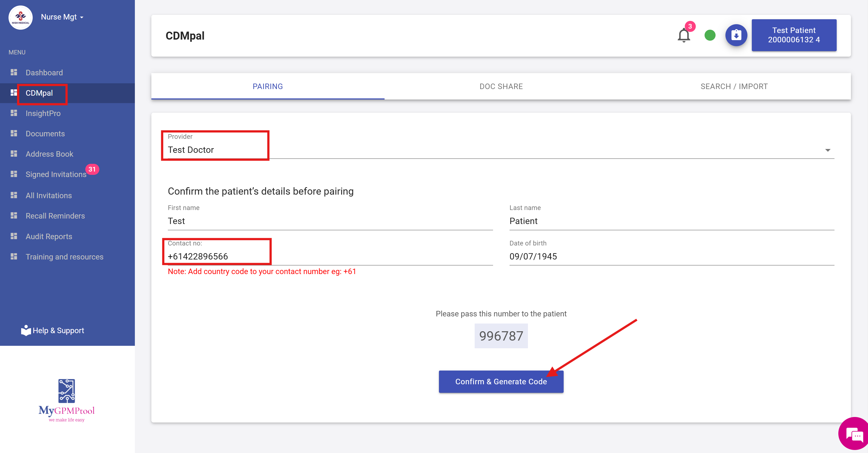The image size is (868, 453).
Task: Click the Dashboard grid icon
Action: tap(14, 72)
